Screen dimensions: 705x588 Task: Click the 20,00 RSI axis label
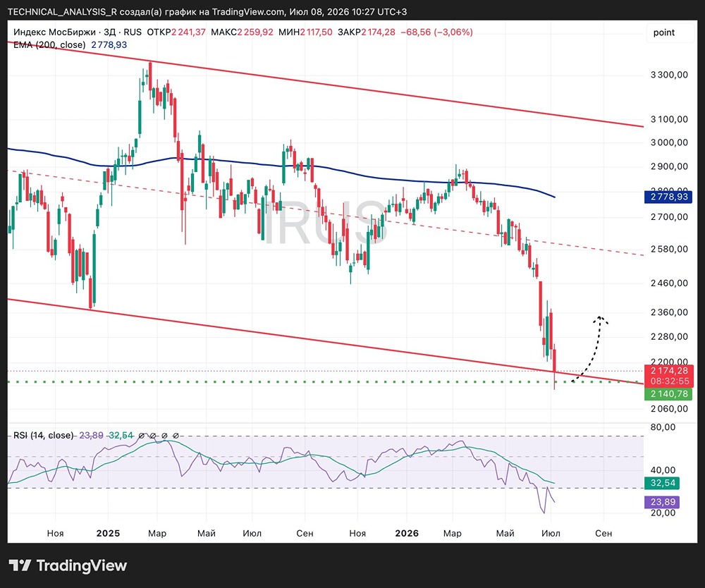pyautogui.click(x=663, y=513)
